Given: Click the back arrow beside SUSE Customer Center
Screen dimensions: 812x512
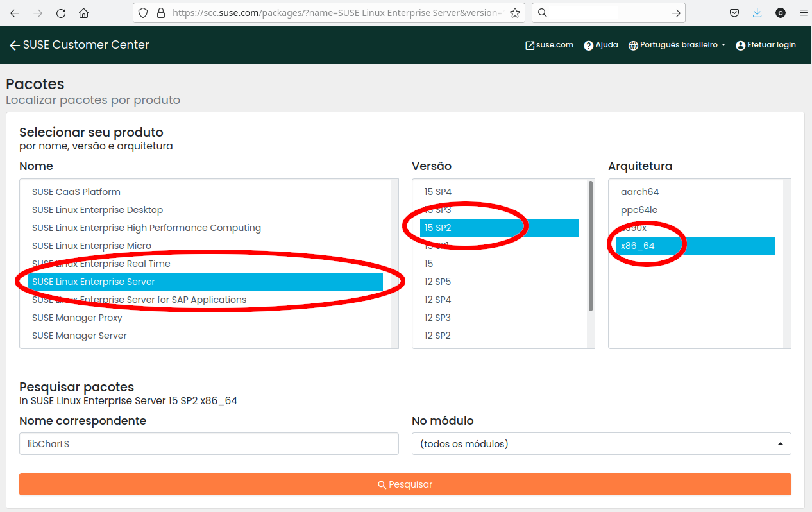Looking at the screenshot, I should click(14, 46).
